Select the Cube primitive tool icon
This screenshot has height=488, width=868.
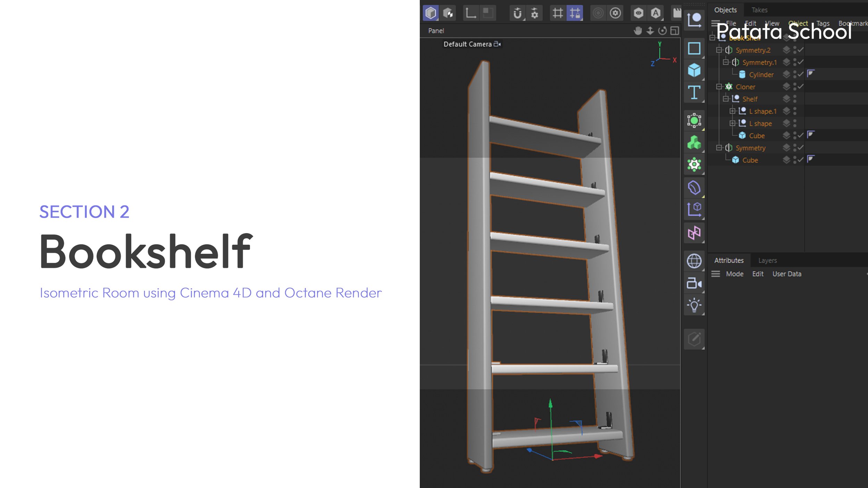tap(694, 70)
